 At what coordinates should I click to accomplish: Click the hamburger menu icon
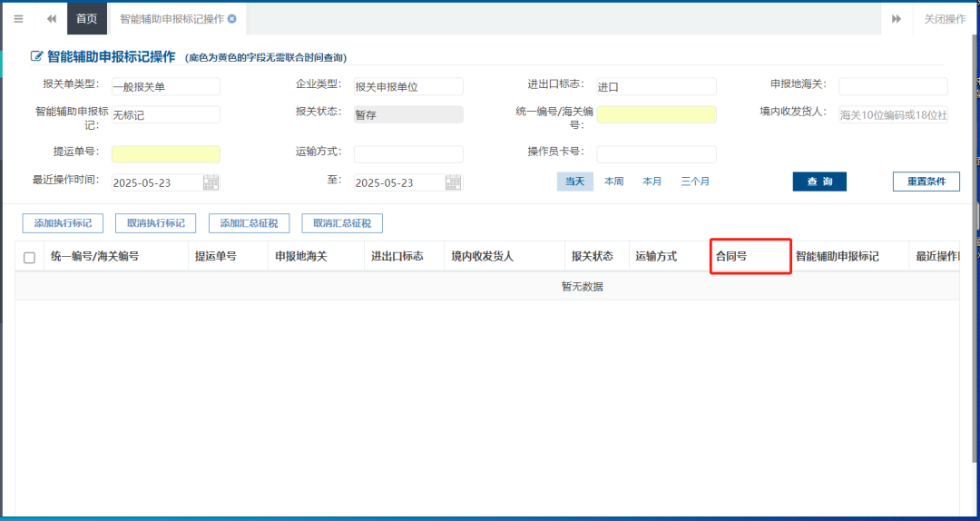point(18,19)
